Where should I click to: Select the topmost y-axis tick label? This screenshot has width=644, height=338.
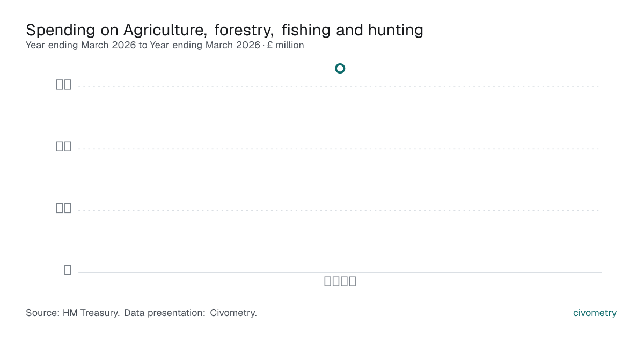[64, 84]
